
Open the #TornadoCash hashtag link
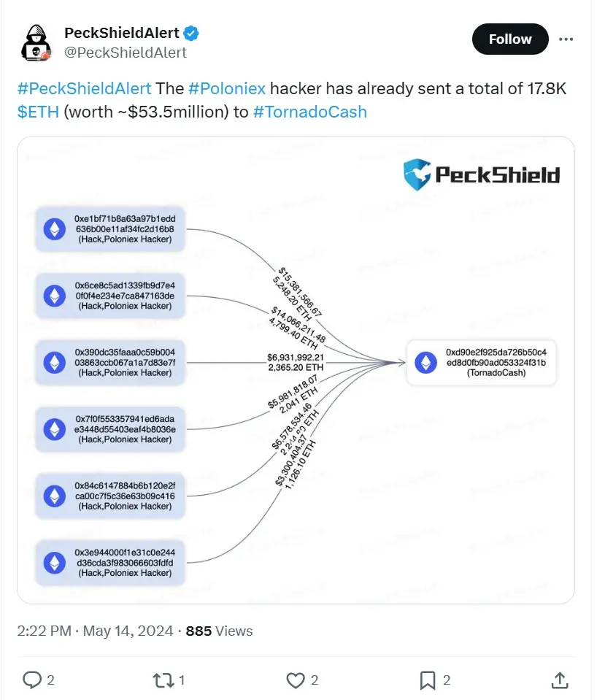pos(309,112)
